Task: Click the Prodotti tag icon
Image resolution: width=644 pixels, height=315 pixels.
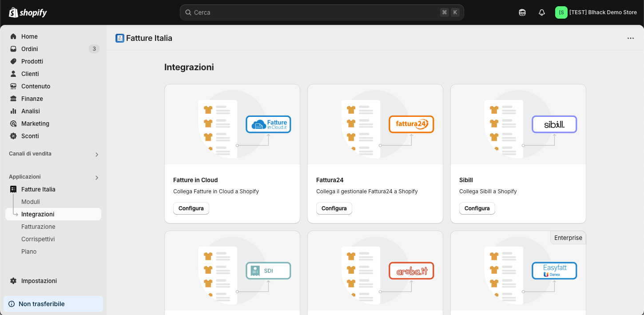Action: pyautogui.click(x=13, y=61)
